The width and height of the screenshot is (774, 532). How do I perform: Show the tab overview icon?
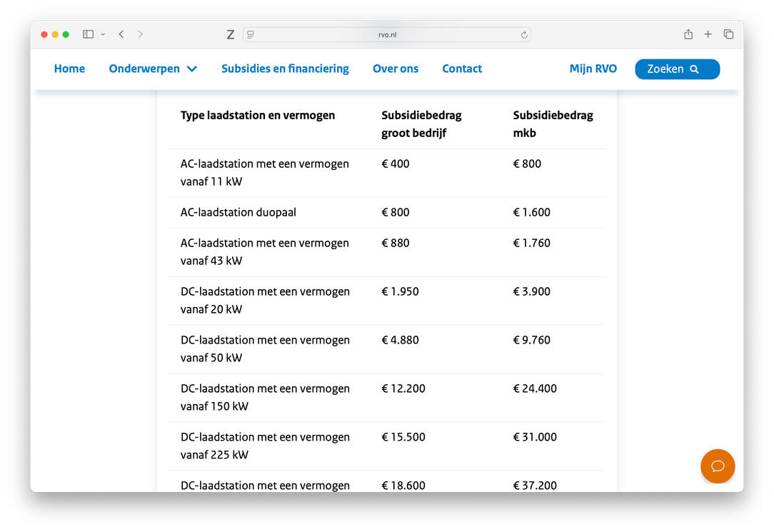click(728, 34)
